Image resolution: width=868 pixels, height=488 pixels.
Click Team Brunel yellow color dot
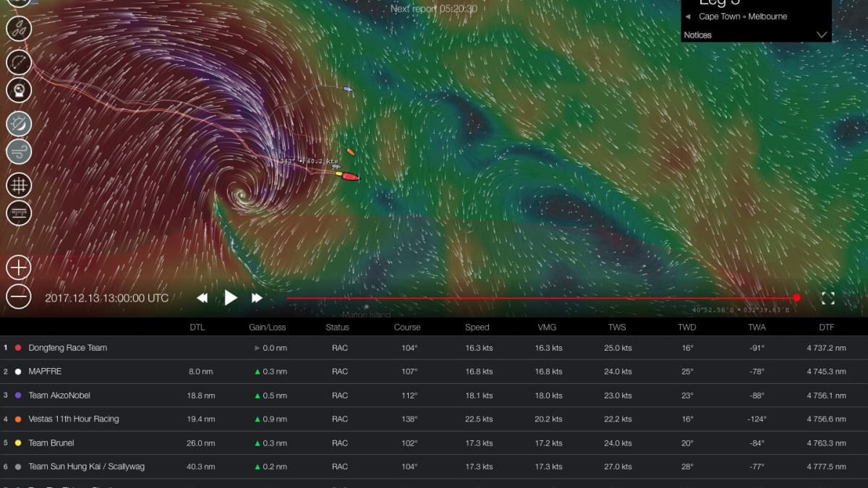(18, 443)
